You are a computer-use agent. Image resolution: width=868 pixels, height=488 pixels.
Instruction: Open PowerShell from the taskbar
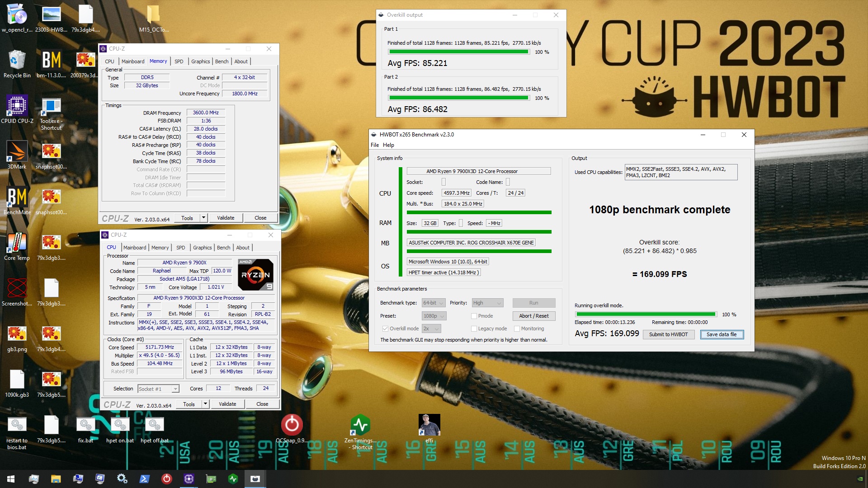click(144, 479)
